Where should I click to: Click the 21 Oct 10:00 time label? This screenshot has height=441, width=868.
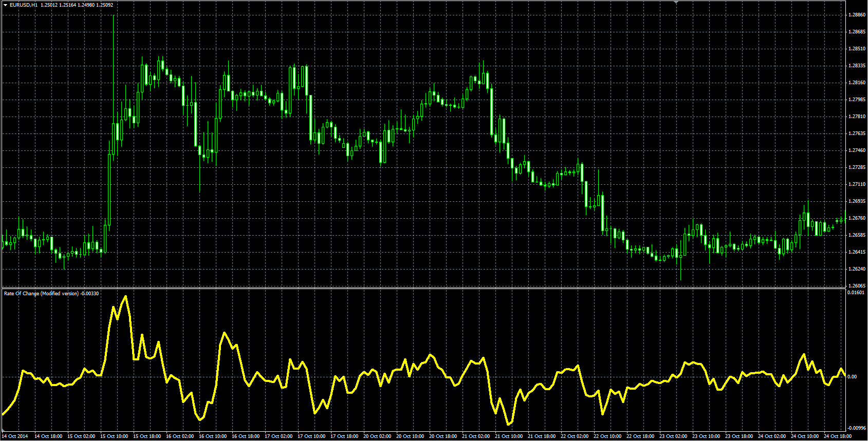tap(509, 436)
